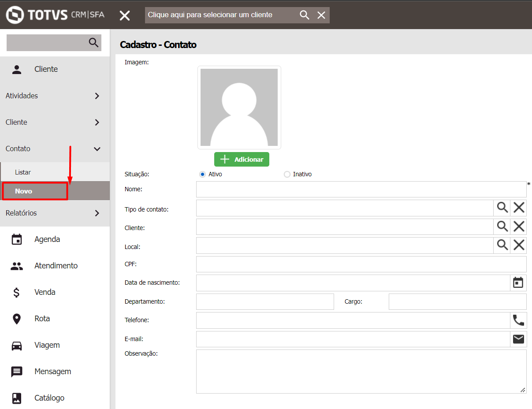Open Listar under Contato
Screen dimensions: 532x409
tap(55, 172)
